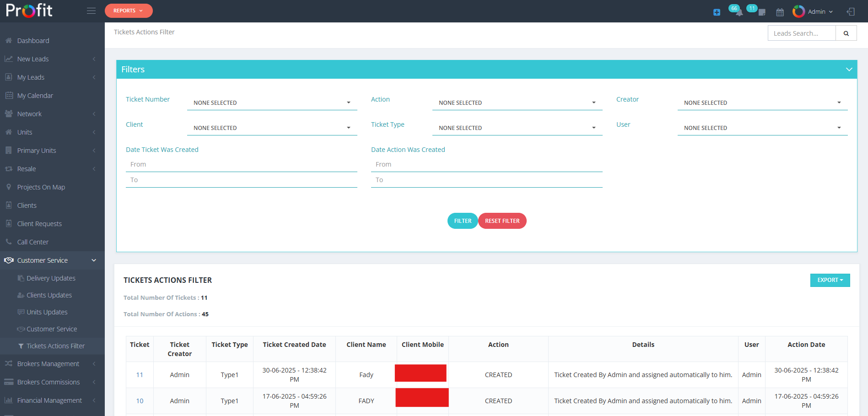Click the FILTER button

click(x=462, y=221)
